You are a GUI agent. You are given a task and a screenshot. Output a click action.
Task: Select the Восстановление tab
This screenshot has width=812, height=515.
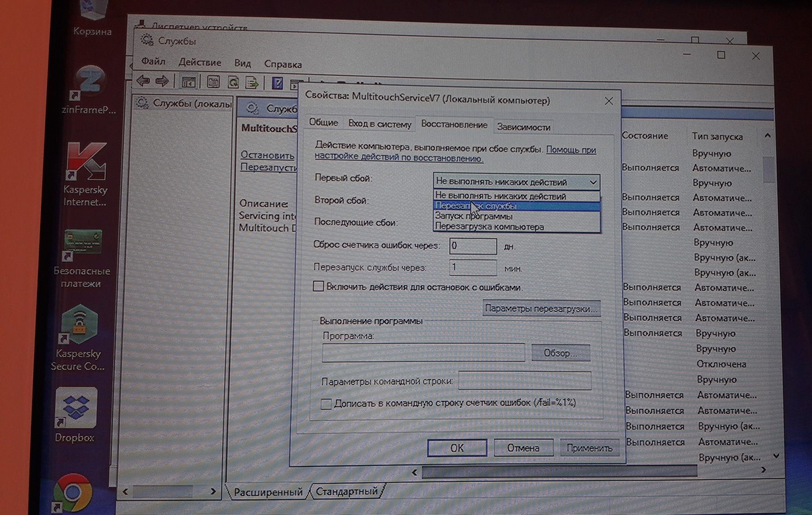(x=454, y=125)
